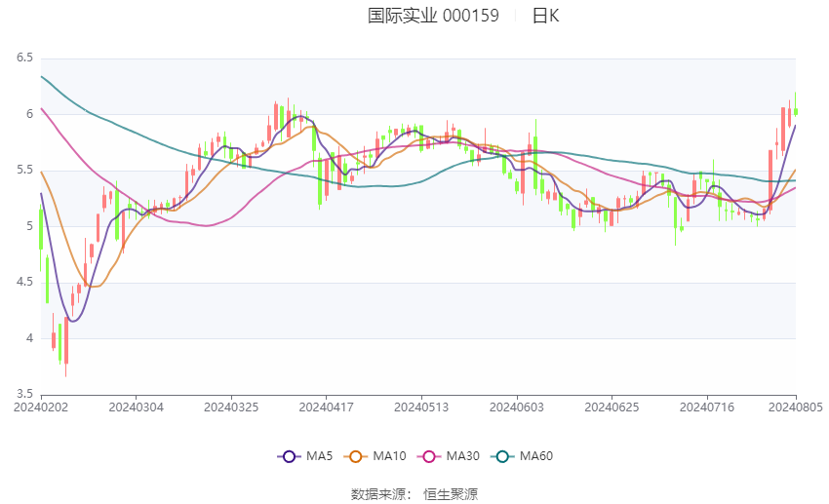Click the 5 price level axis label
The height and width of the screenshot is (504, 829).
(29, 226)
